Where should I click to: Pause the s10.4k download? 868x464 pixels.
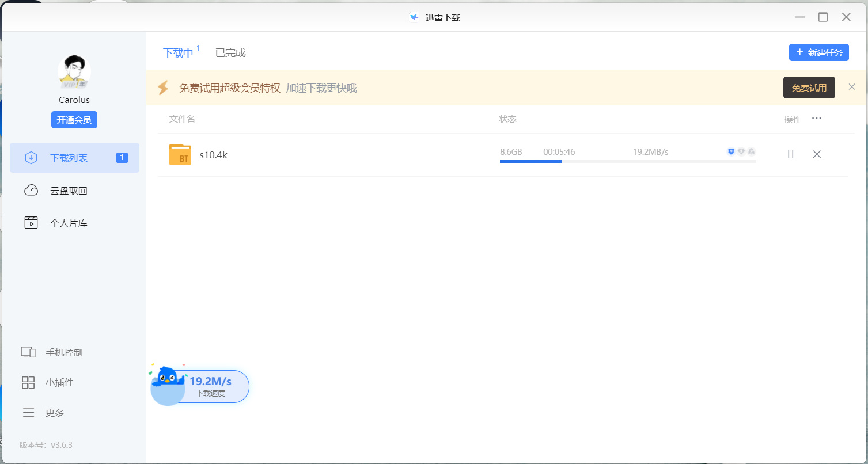click(x=791, y=154)
